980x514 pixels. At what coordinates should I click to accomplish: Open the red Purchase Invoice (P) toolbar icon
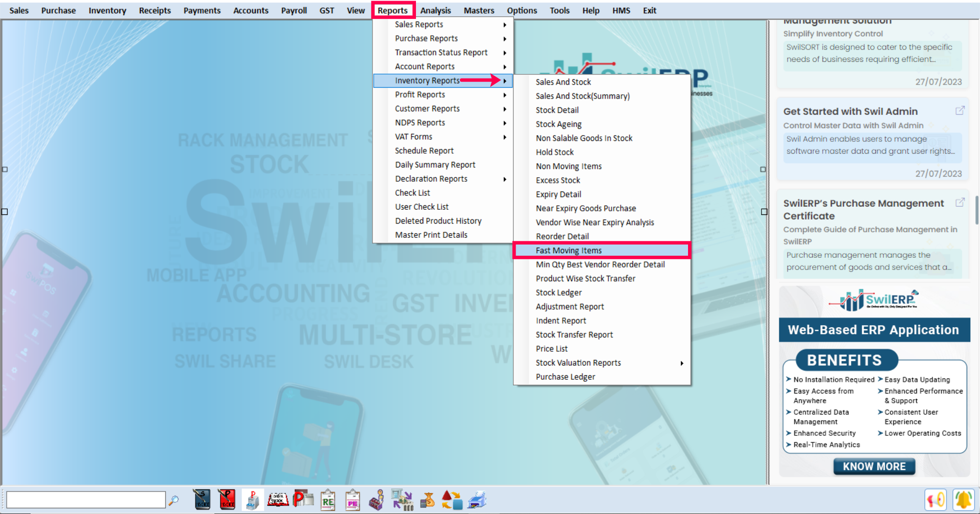pos(227,500)
